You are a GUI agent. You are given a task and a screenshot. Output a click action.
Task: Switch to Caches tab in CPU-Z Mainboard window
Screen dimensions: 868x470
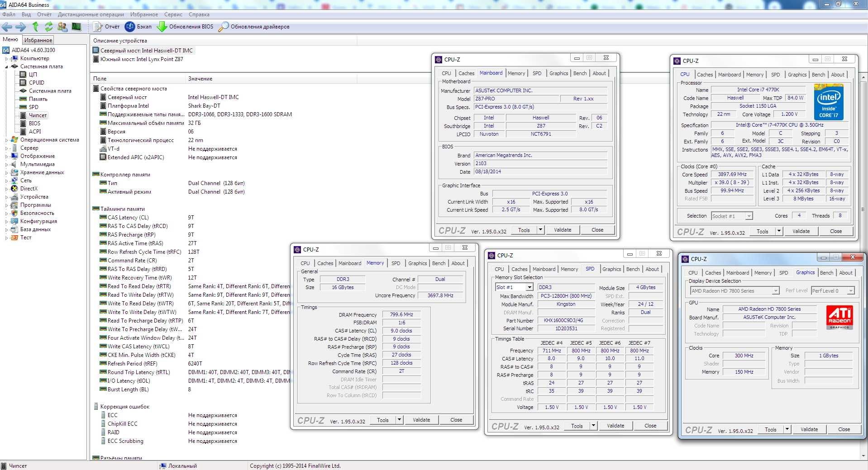pos(466,73)
